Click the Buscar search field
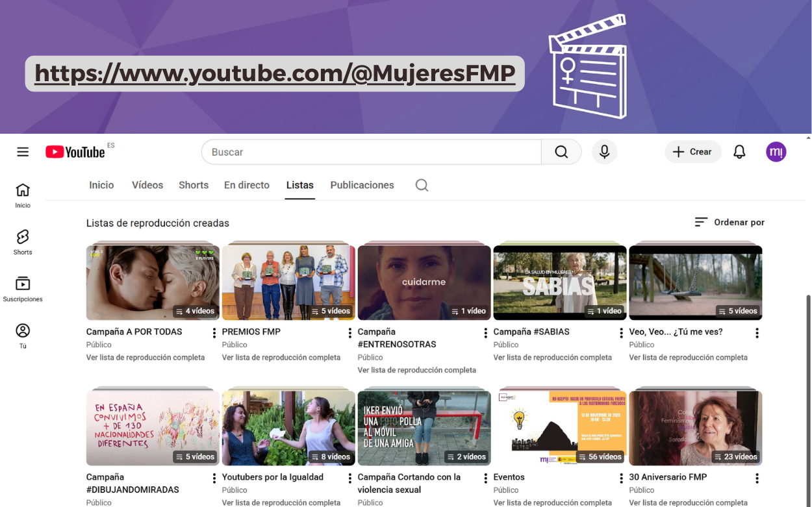 click(372, 152)
